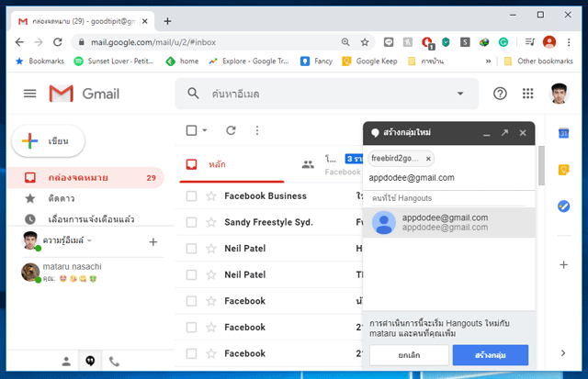Click the ยกเลิก cancel button
The image size is (588, 379).
409,354
